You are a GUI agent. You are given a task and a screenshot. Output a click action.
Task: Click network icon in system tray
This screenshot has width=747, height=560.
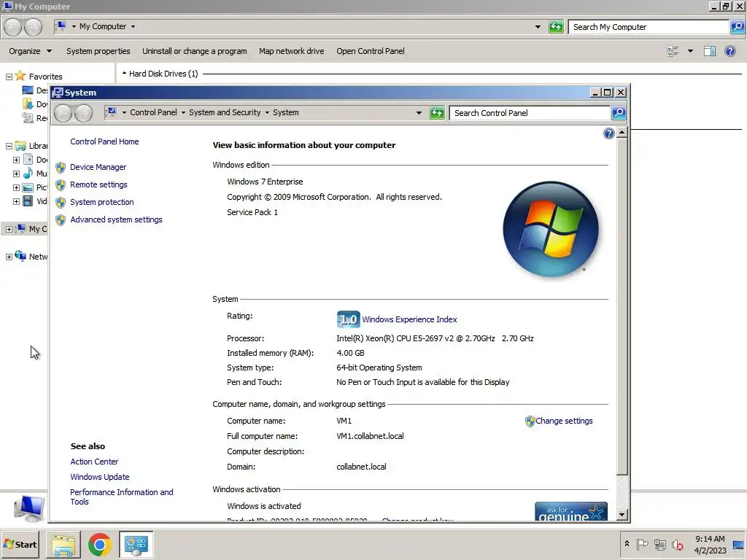pos(659,544)
